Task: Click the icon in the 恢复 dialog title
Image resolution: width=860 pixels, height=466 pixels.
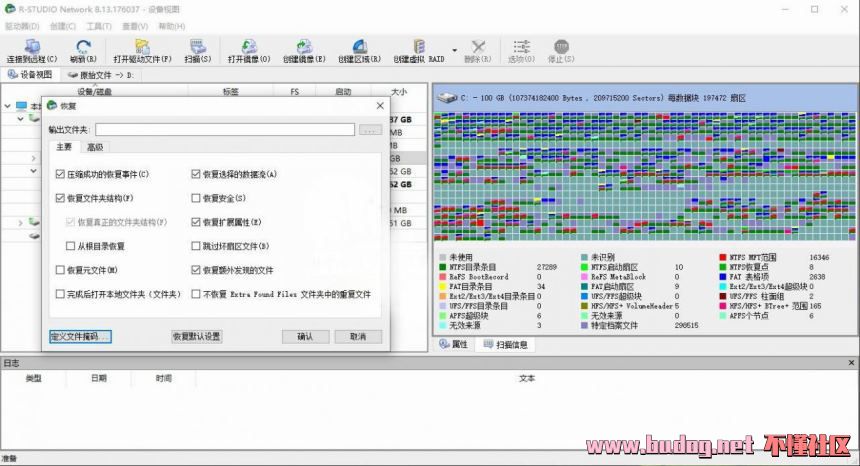Action: [x=52, y=105]
